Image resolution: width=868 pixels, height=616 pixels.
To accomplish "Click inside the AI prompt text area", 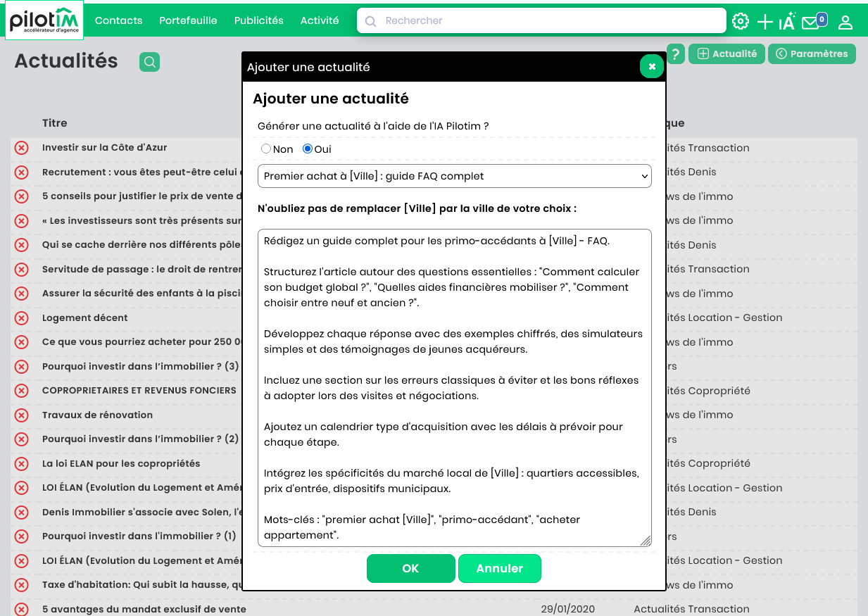I will pyautogui.click(x=454, y=387).
